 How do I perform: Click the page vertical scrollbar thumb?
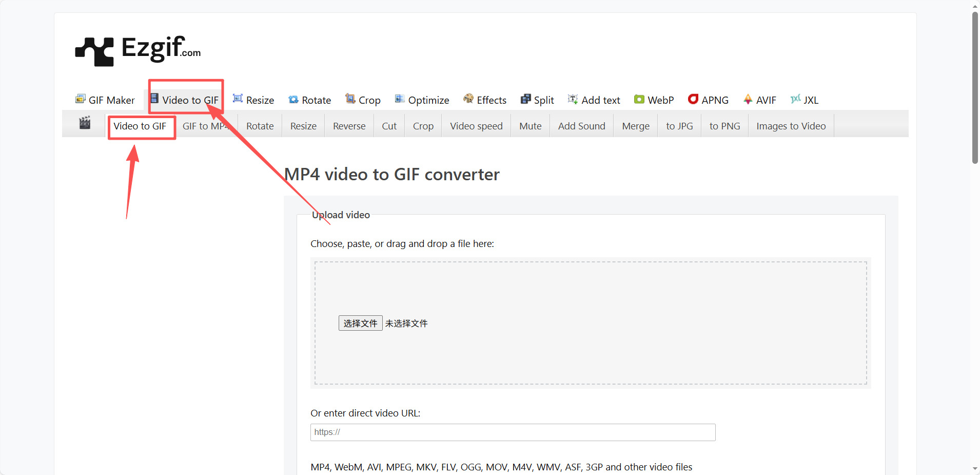tap(975, 87)
